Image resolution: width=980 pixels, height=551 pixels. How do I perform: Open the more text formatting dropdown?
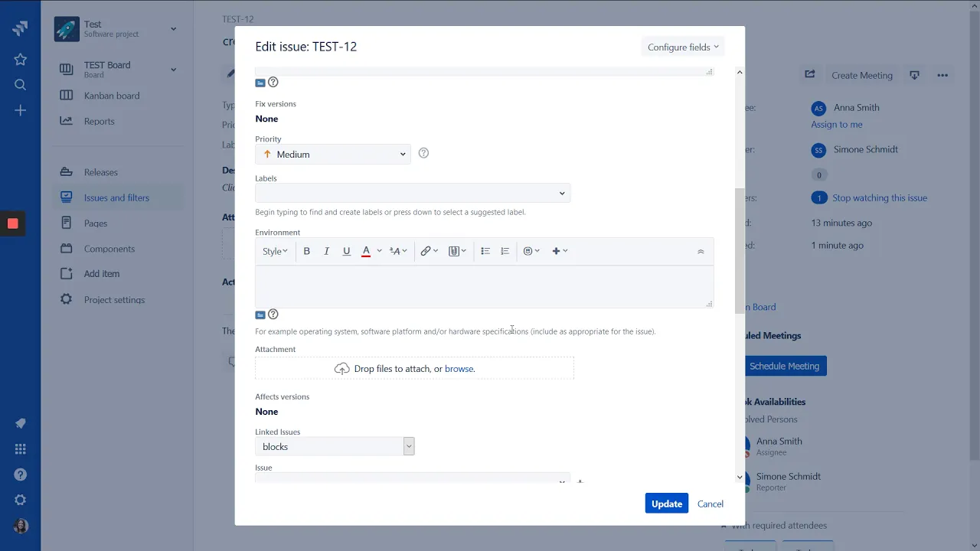(x=398, y=251)
